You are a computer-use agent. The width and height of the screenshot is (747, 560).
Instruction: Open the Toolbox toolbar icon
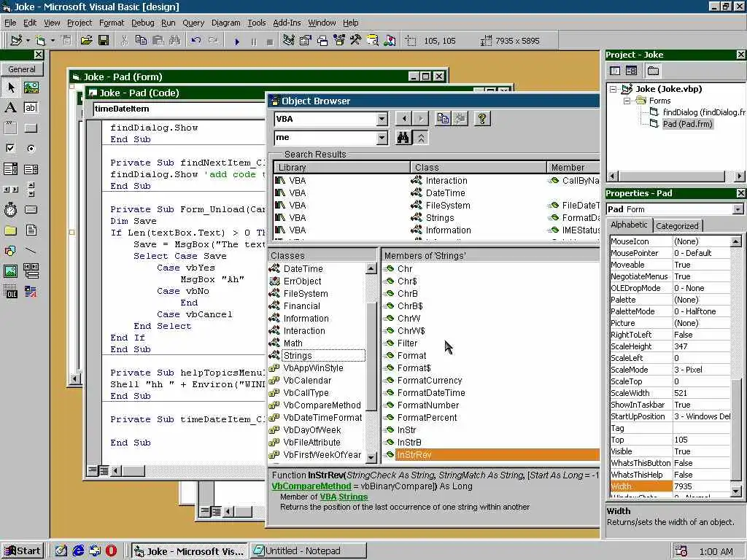click(x=355, y=41)
